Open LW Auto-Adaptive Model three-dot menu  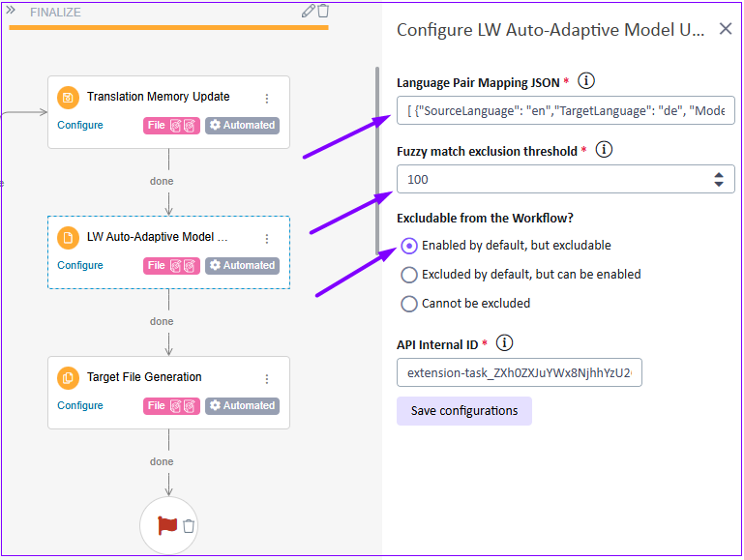[267, 238]
